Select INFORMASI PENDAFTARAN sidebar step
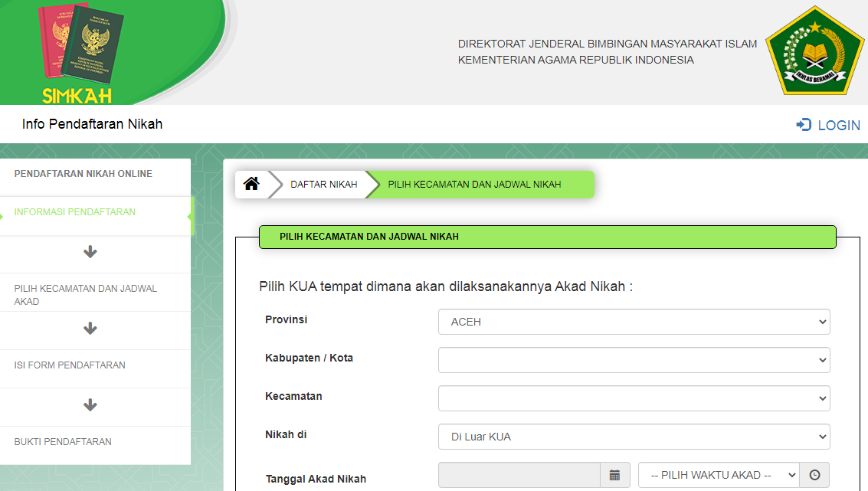 pos(75,212)
